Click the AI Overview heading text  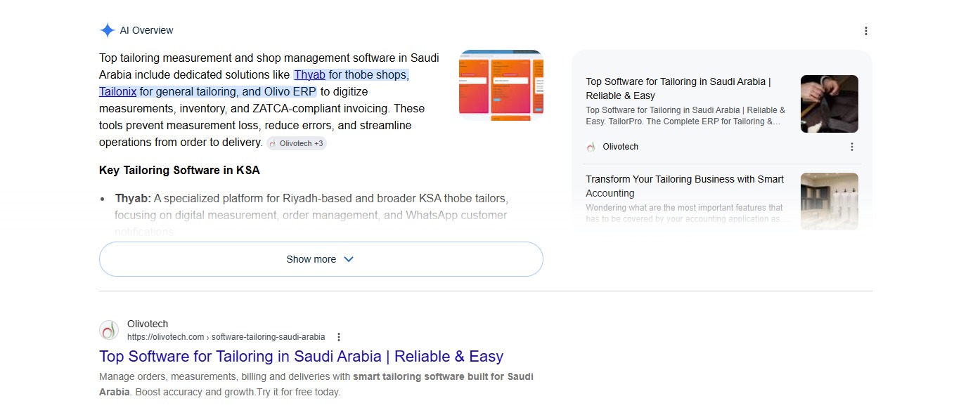tap(146, 30)
